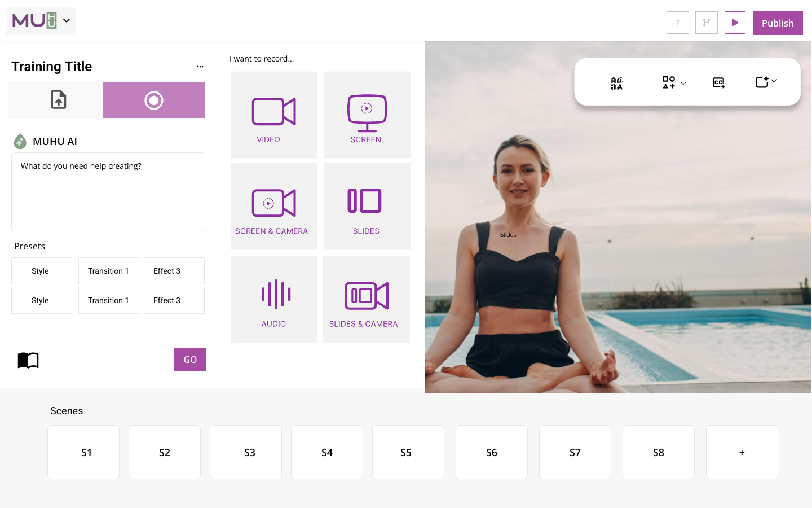Click the GO button

(190, 360)
